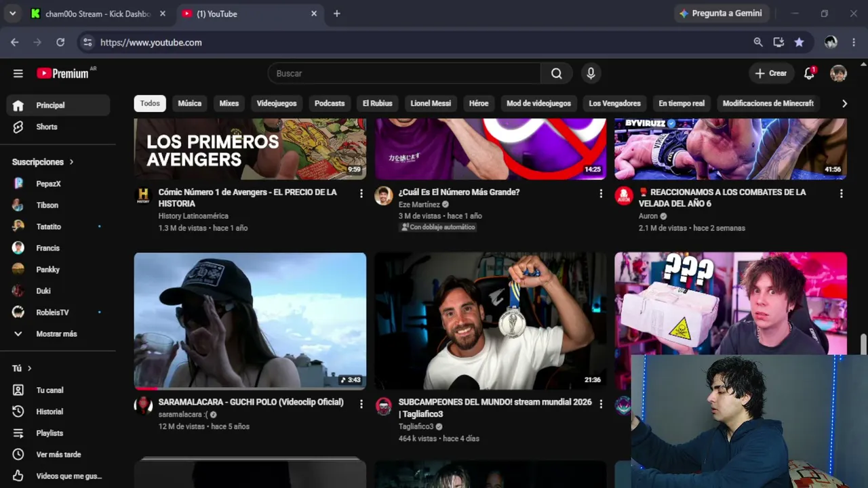Select the Videojuegos filter chip
This screenshot has height=488, width=868.
pos(277,104)
